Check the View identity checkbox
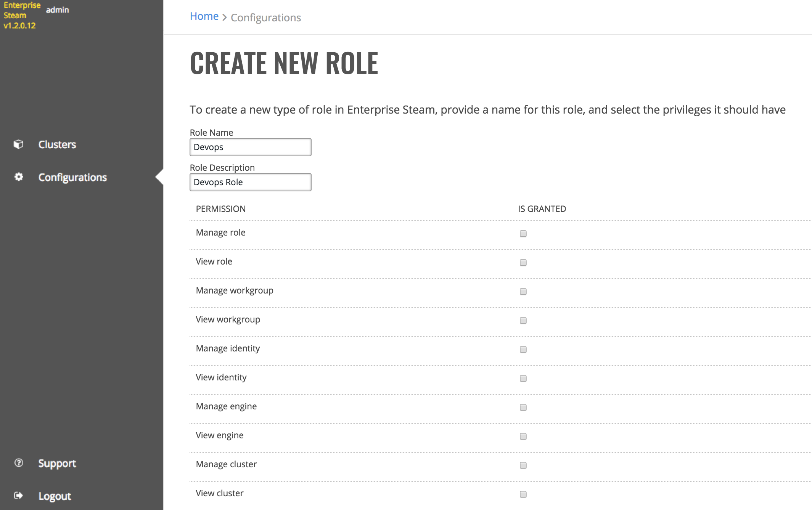The height and width of the screenshot is (510, 812). 523,378
